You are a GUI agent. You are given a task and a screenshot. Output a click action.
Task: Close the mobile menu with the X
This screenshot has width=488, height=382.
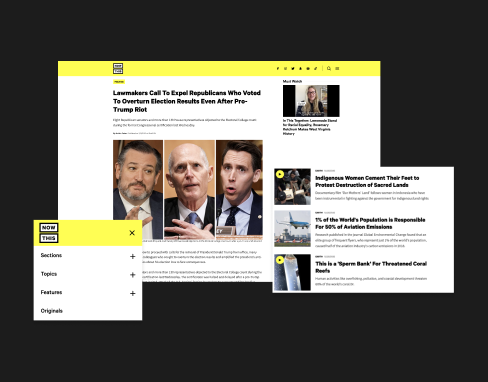[132, 233]
